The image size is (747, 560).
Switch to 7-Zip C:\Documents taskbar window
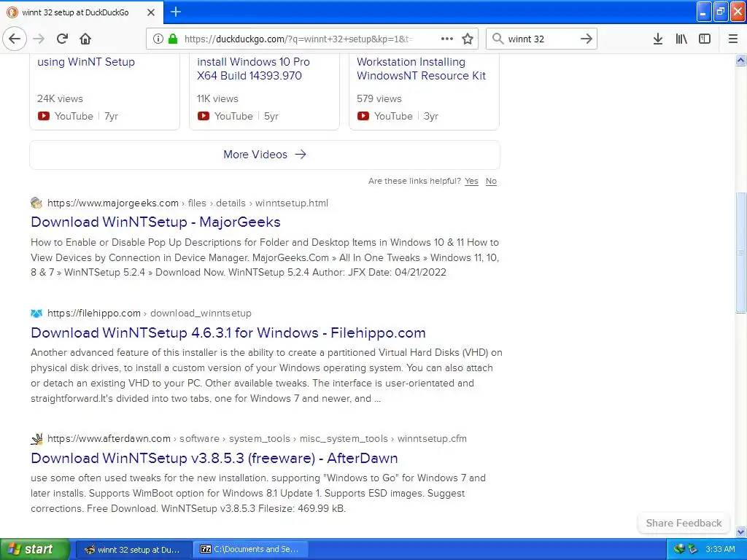click(251, 550)
